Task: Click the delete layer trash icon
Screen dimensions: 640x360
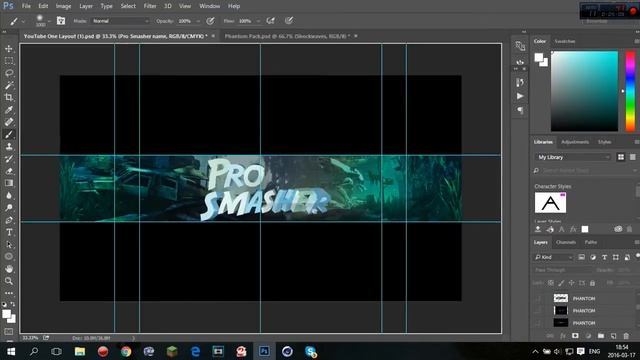Action: coord(626,336)
